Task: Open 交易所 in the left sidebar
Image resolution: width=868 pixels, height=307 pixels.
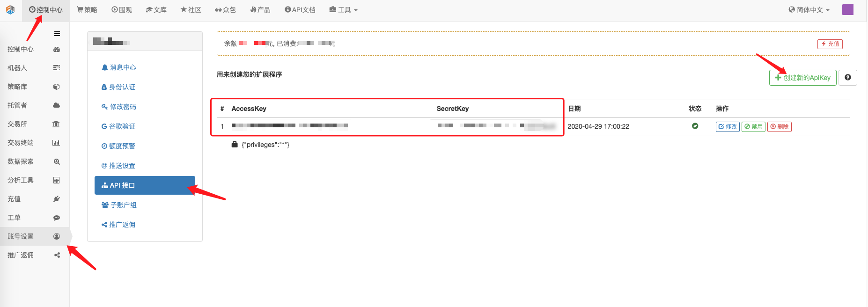Action: 17,124
